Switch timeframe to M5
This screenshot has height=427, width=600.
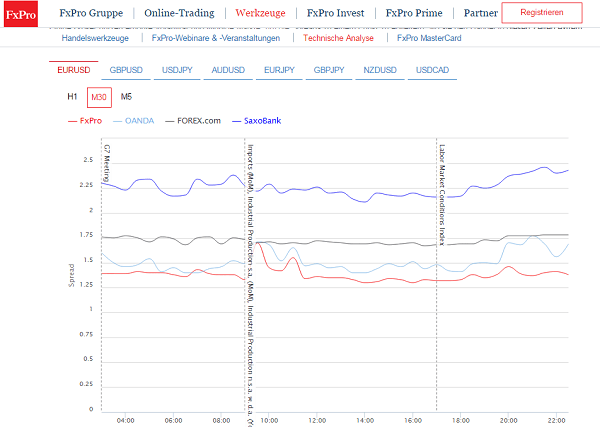(x=126, y=97)
